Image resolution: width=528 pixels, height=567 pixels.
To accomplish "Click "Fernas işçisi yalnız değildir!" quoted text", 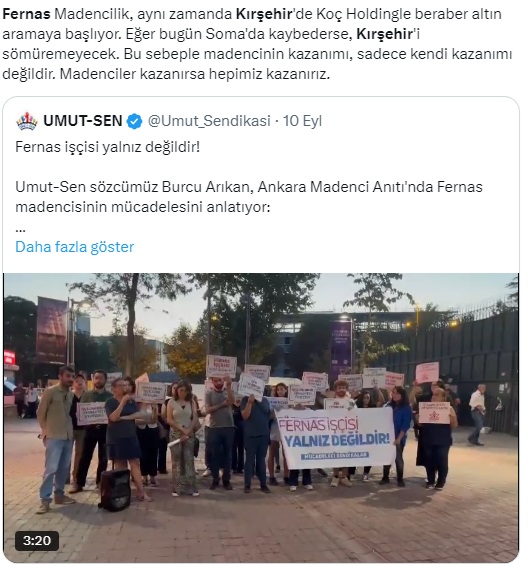I will [x=107, y=147].
